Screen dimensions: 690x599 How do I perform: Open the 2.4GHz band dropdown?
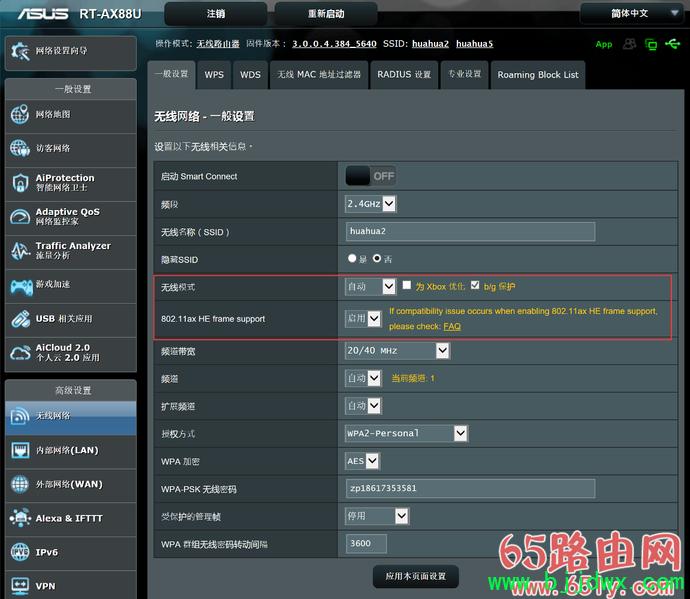[x=371, y=204]
